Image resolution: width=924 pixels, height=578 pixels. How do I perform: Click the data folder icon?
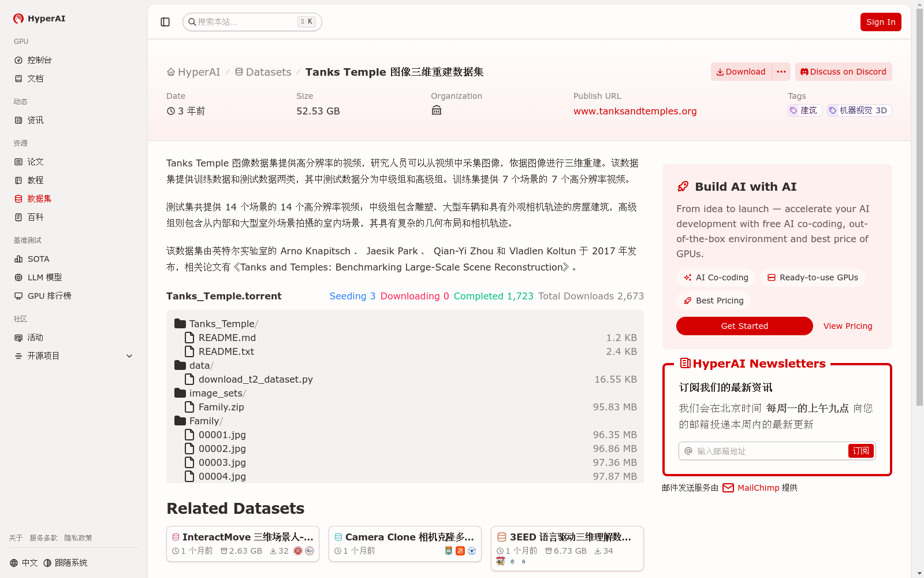point(180,365)
